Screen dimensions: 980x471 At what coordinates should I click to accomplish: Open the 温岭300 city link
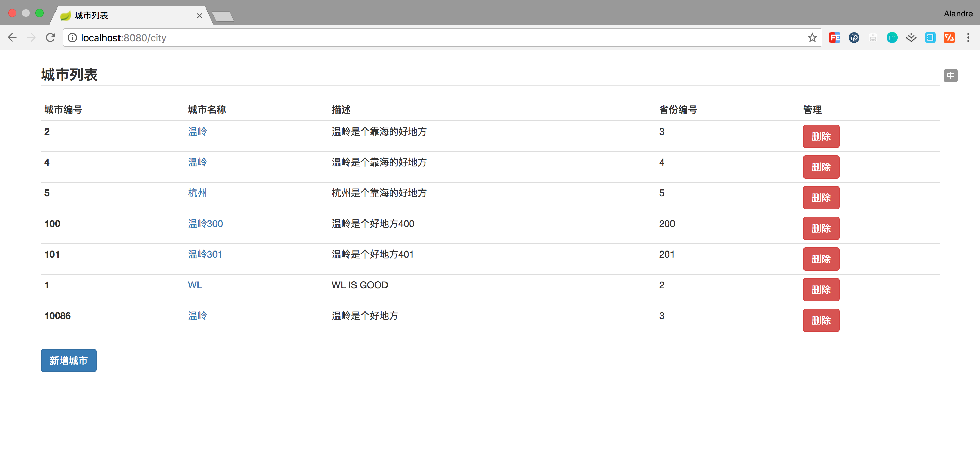(x=205, y=224)
